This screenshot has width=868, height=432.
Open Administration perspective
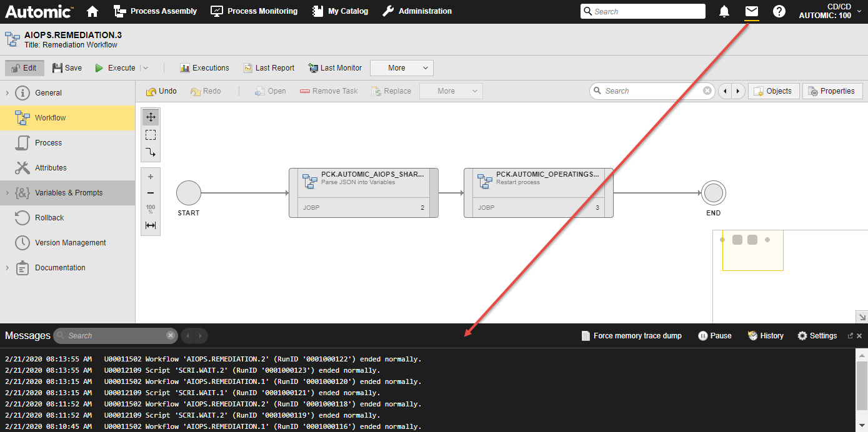point(417,11)
